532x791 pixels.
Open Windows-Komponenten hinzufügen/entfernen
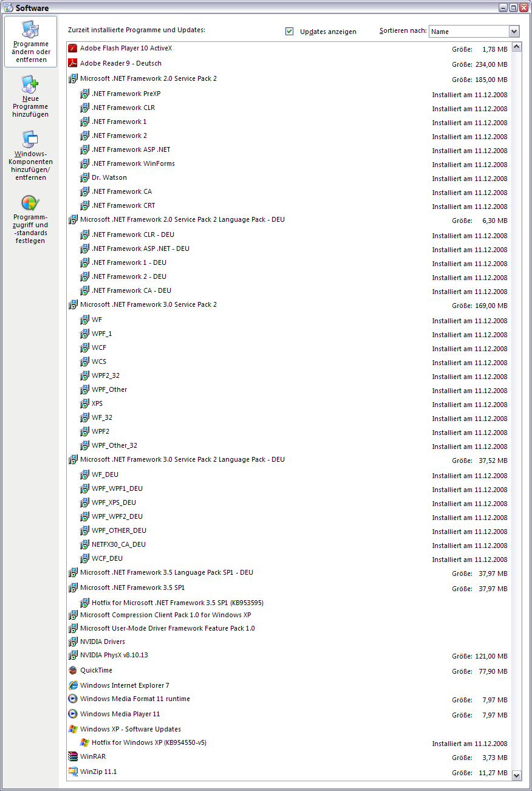(30, 156)
